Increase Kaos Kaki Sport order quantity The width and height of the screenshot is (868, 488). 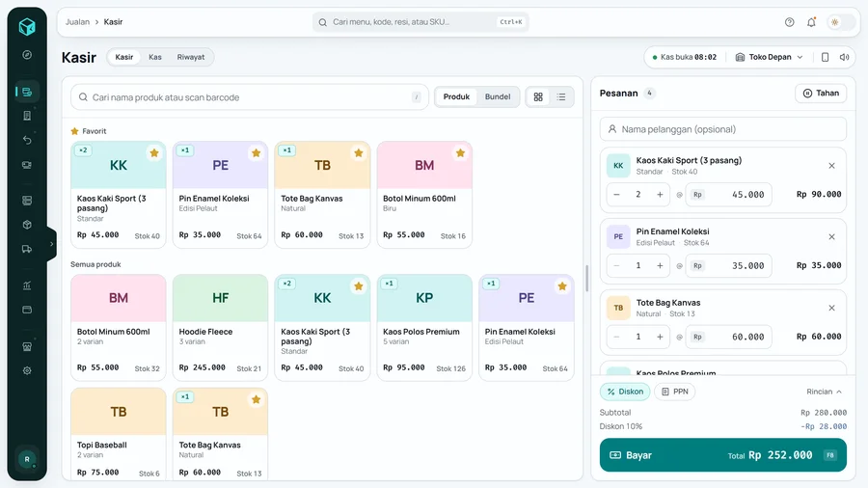[x=660, y=194]
